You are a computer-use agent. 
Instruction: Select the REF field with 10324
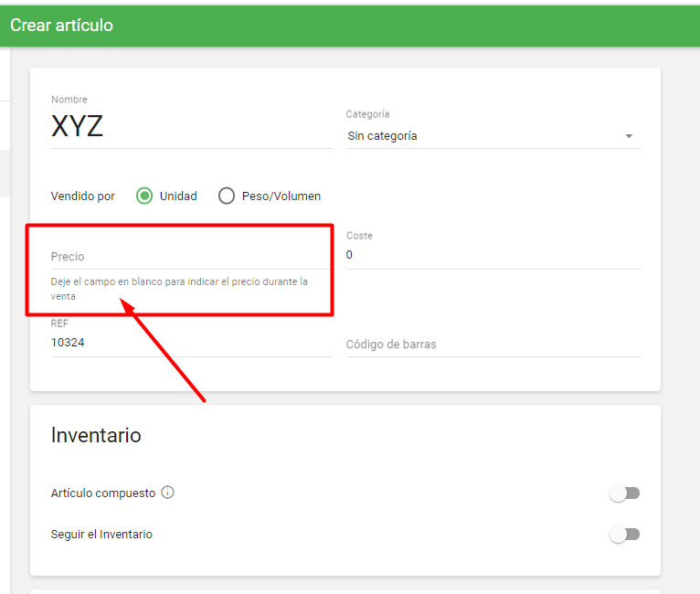[x=190, y=343]
